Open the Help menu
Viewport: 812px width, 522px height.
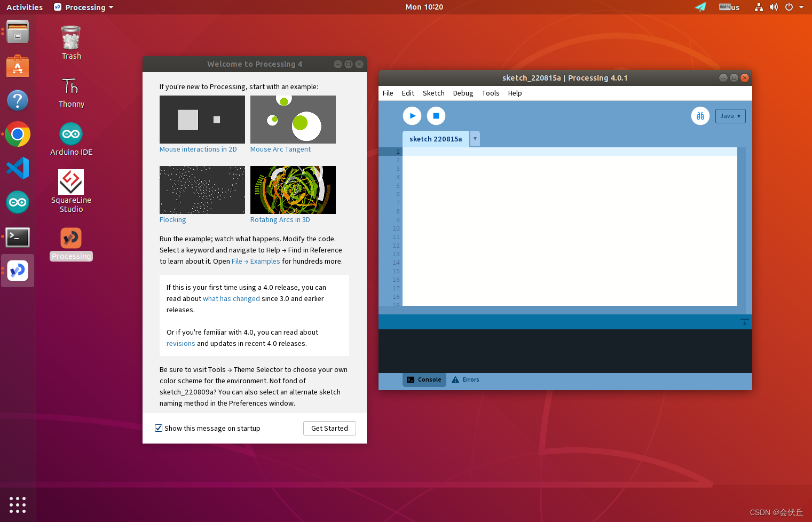pos(515,93)
